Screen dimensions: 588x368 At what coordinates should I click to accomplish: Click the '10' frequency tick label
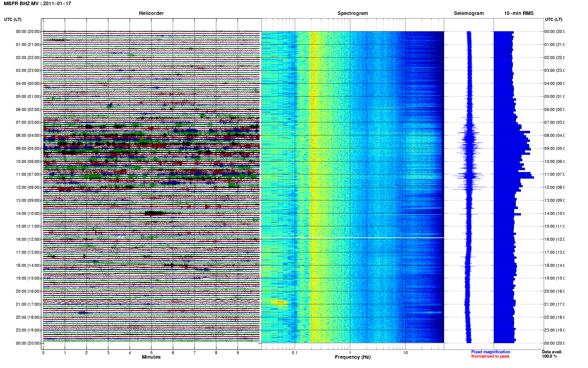coord(405,353)
